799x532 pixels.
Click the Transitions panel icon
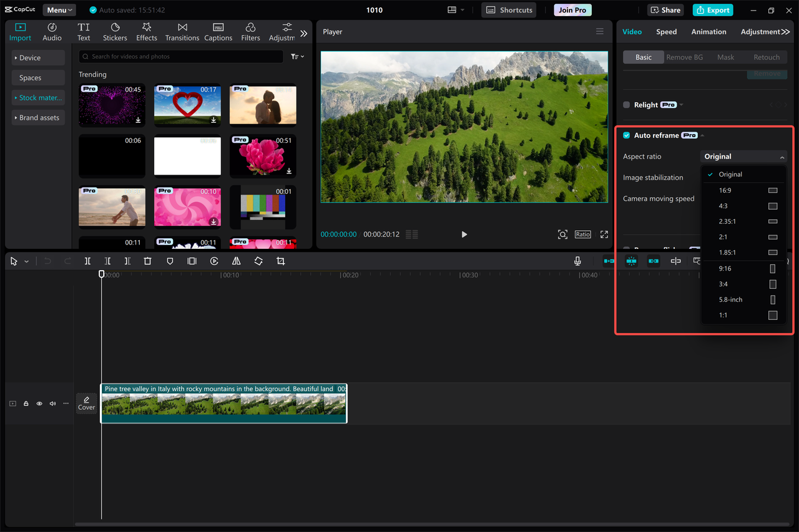point(182,31)
